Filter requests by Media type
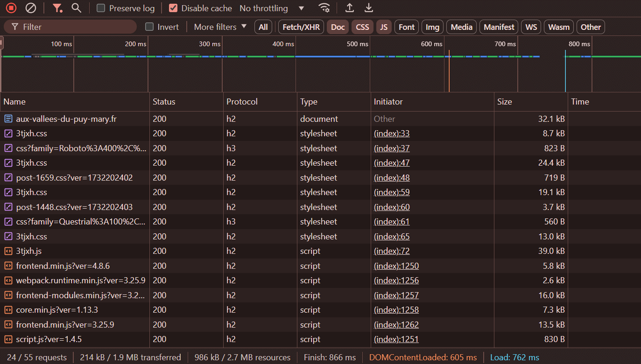This screenshot has height=364, width=641. 462,27
